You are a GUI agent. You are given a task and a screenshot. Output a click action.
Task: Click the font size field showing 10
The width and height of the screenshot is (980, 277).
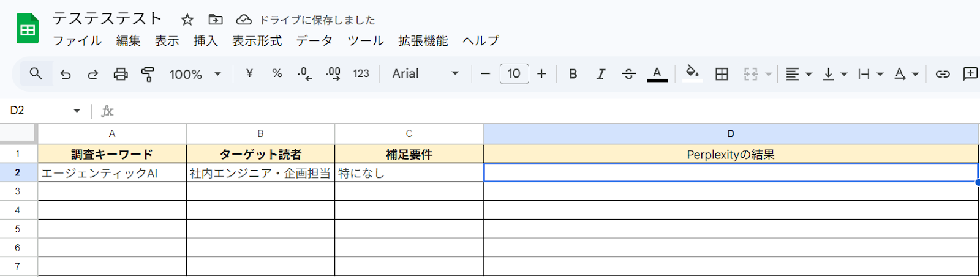[514, 73]
